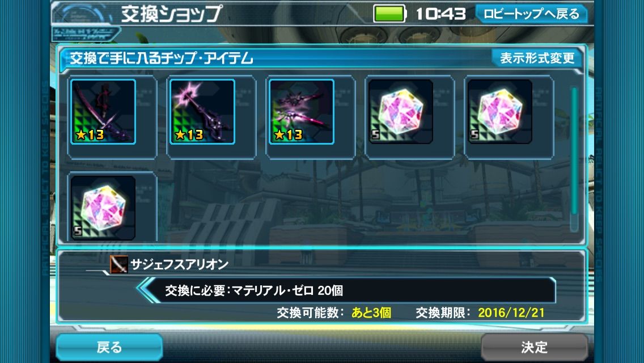This screenshot has height=363, width=644.
Task: Click the サジェフスアリオン item name
Action: [180, 264]
